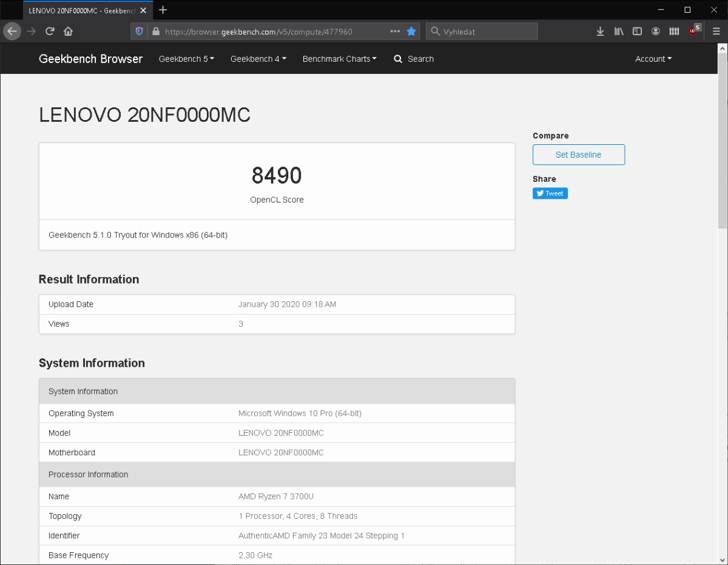Open the Benchmark Charts dropdown
Screen dimensions: 728x565
339,59
